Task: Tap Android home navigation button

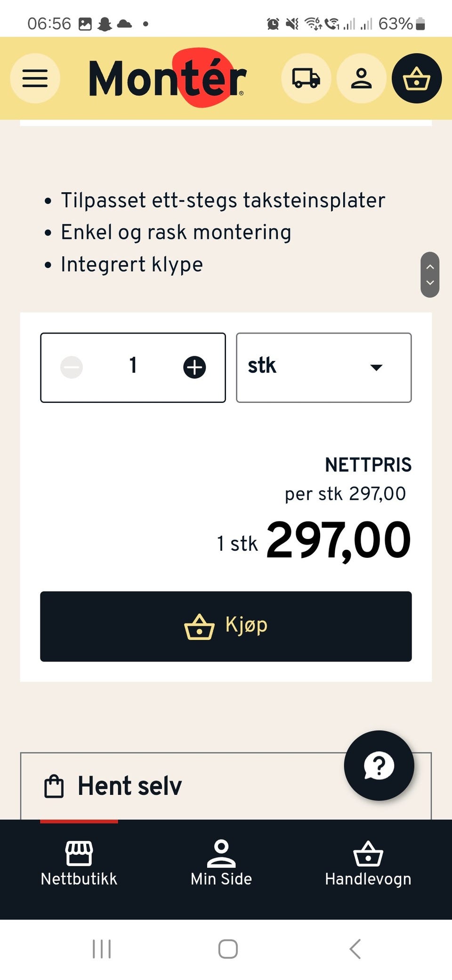Action: coord(228,949)
